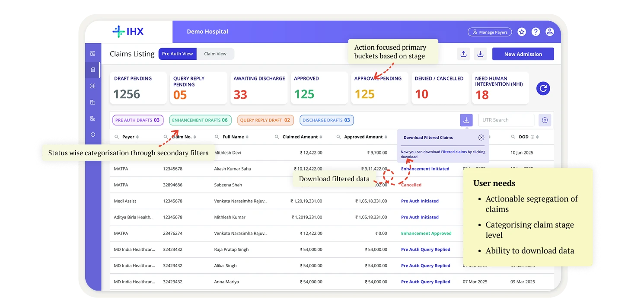Screen dimensions: 644x298
Task: Click the upload icon beside New Admission
Action: 463,54
